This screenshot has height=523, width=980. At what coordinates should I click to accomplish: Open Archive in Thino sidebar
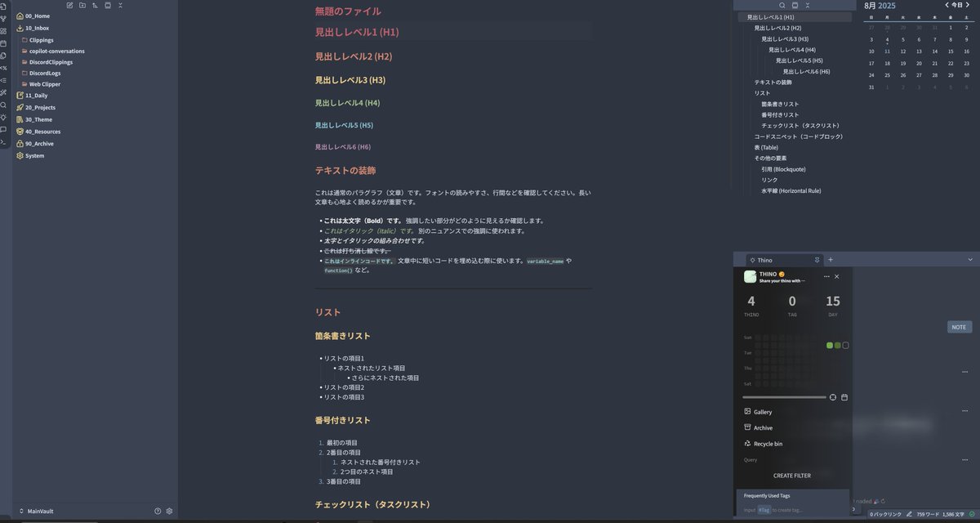[758, 427]
